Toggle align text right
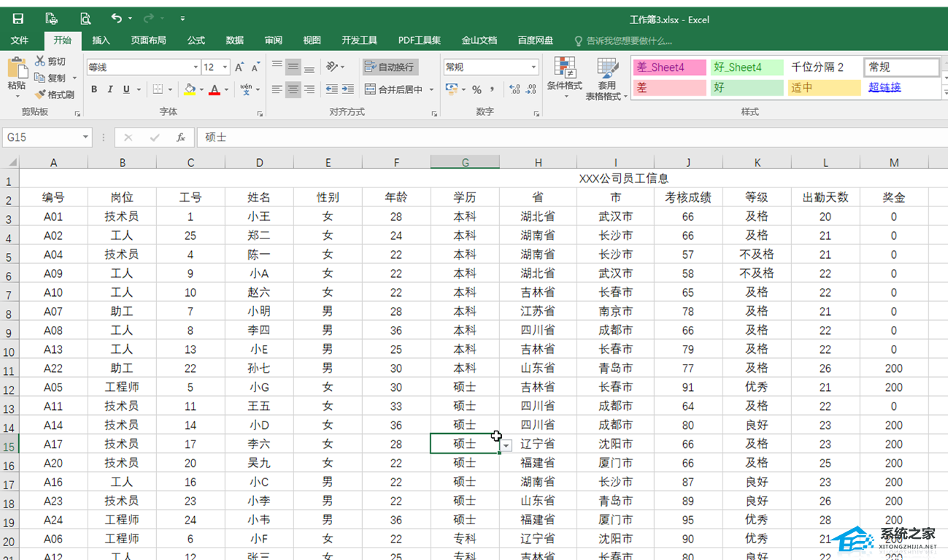 tap(309, 90)
